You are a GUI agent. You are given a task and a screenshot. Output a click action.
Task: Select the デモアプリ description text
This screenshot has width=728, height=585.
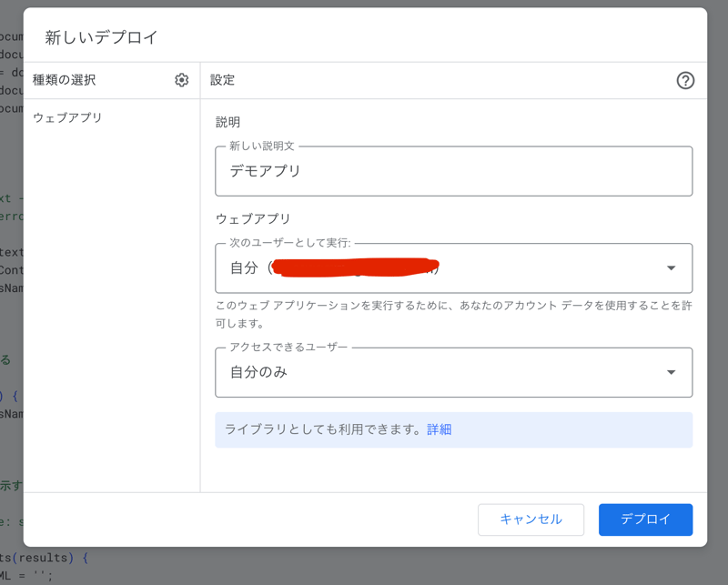tap(259, 169)
